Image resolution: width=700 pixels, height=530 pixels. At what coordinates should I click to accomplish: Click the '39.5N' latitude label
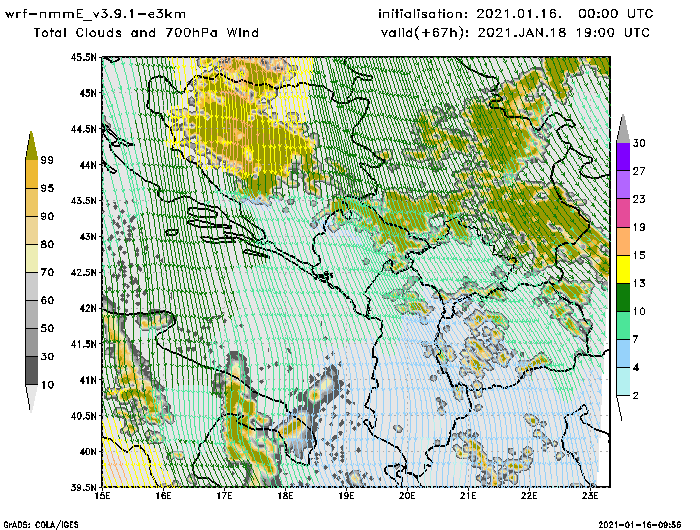pos(83,487)
